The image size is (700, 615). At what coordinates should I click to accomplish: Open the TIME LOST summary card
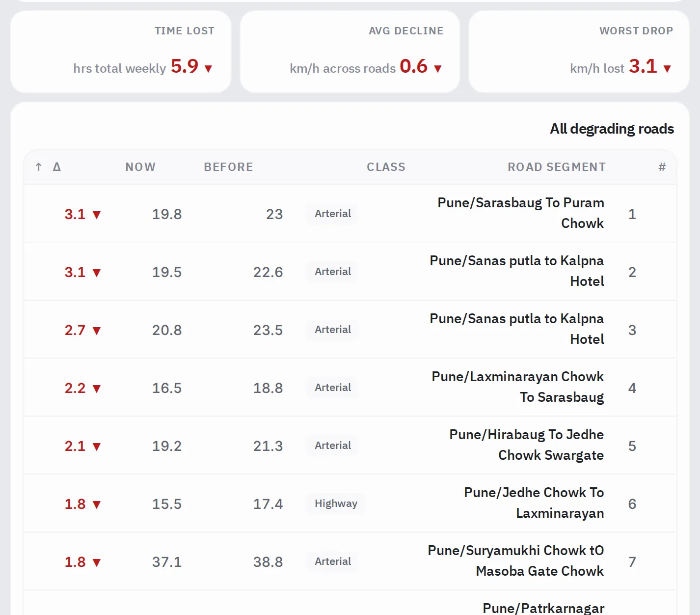(x=121, y=52)
